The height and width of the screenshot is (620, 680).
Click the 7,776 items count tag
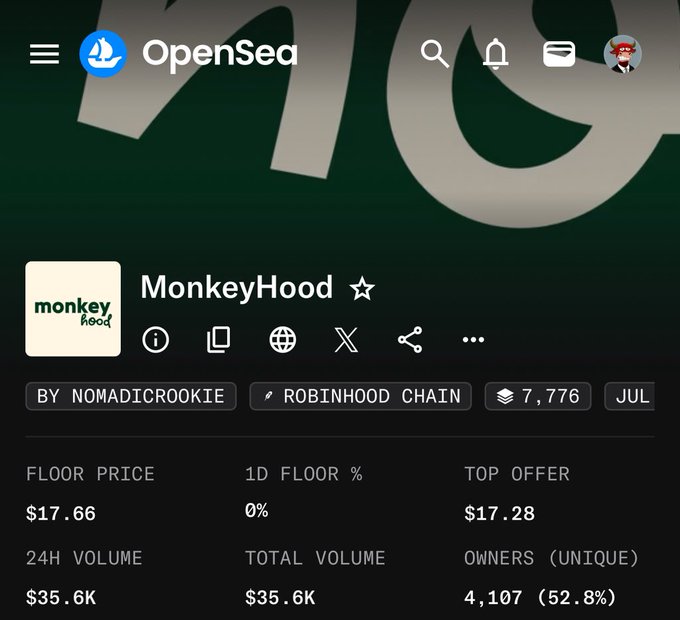tap(538, 396)
